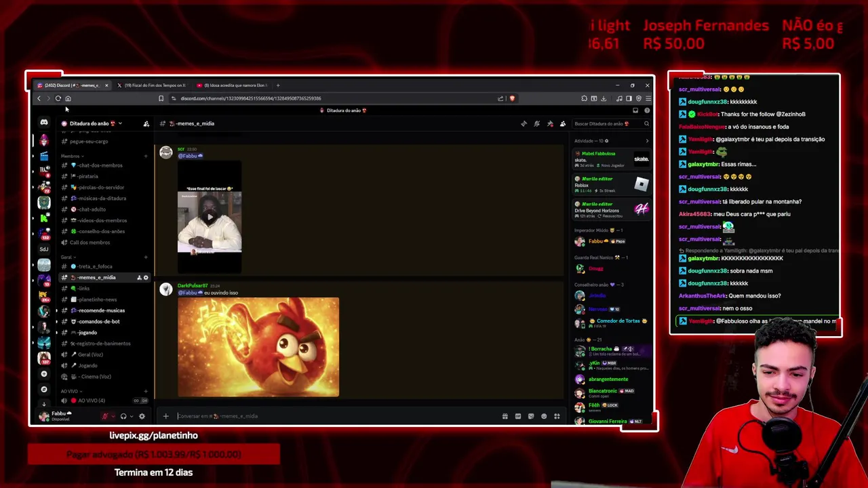The image size is (868, 488).
Task: Toggle headphones deafen button
Action: tap(123, 416)
